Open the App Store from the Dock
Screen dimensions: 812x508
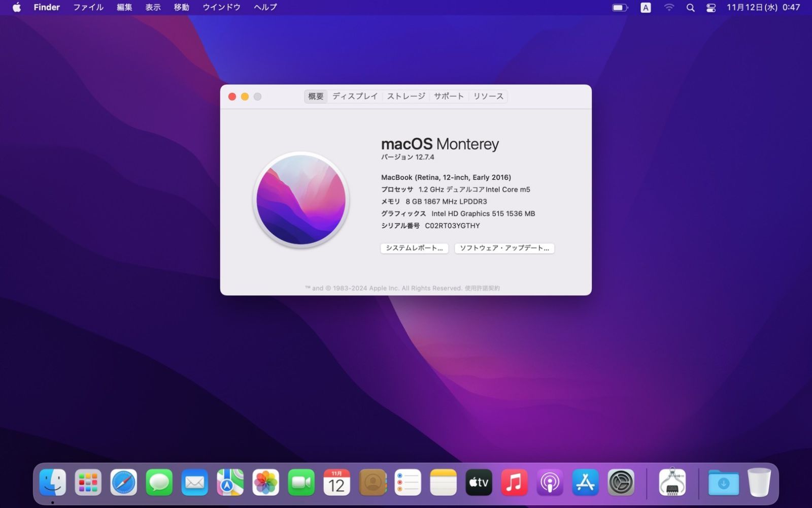coord(585,482)
